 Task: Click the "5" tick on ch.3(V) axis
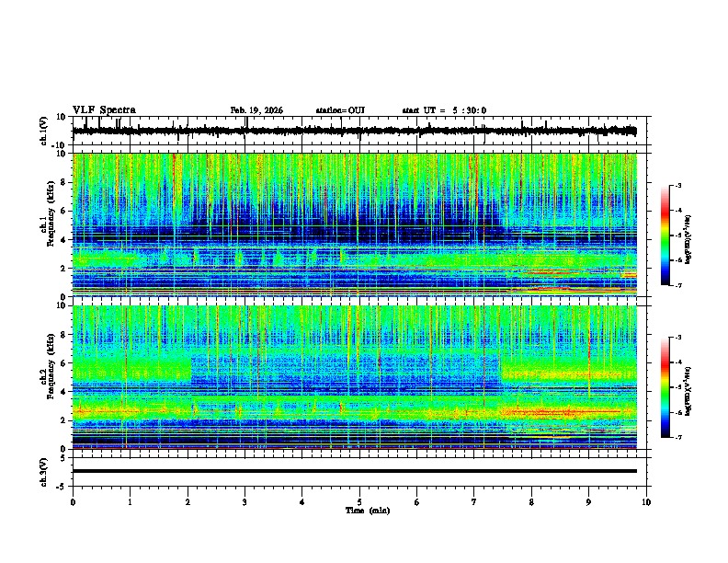click(x=63, y=458)
